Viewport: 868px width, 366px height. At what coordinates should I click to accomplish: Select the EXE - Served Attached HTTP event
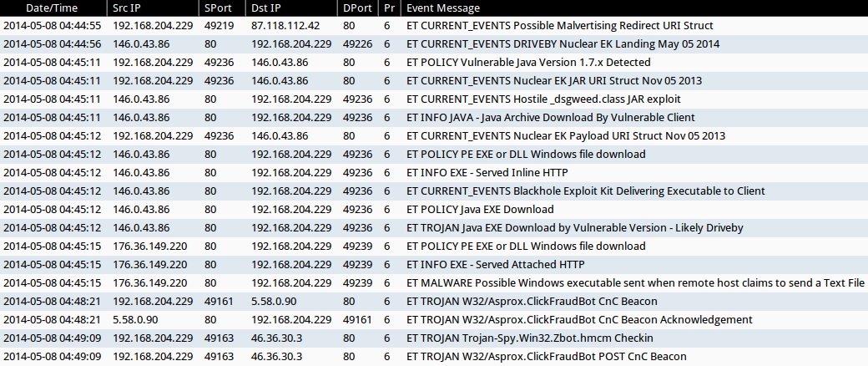click(x=495, y=265)
